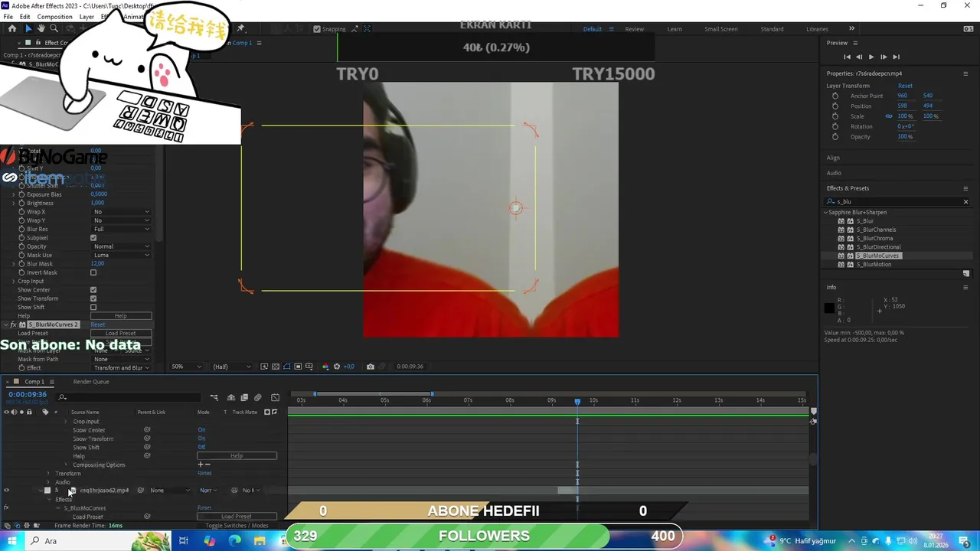
Task: Select the S_Blur effect
Action: point(864,221)
